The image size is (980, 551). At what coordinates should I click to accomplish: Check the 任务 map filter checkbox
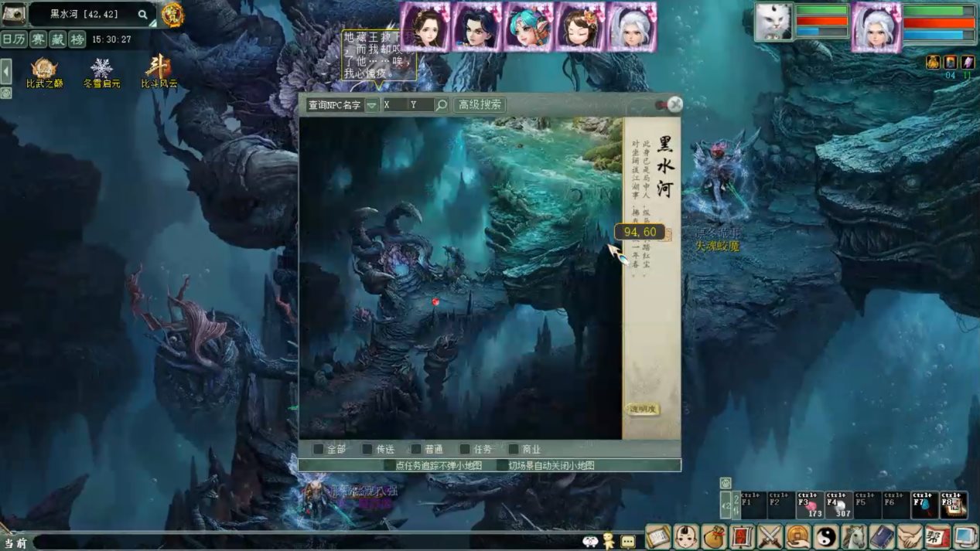click(x=465, y=449)
